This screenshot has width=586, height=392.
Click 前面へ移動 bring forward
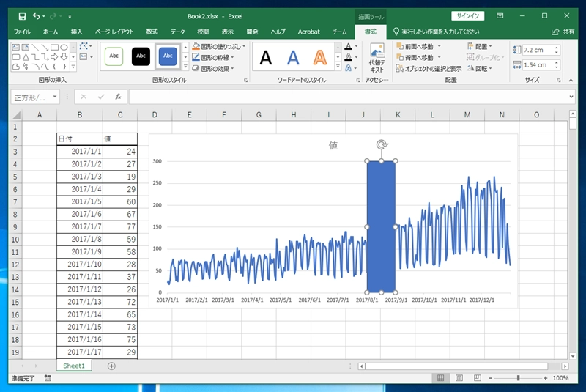click(415, 47)
